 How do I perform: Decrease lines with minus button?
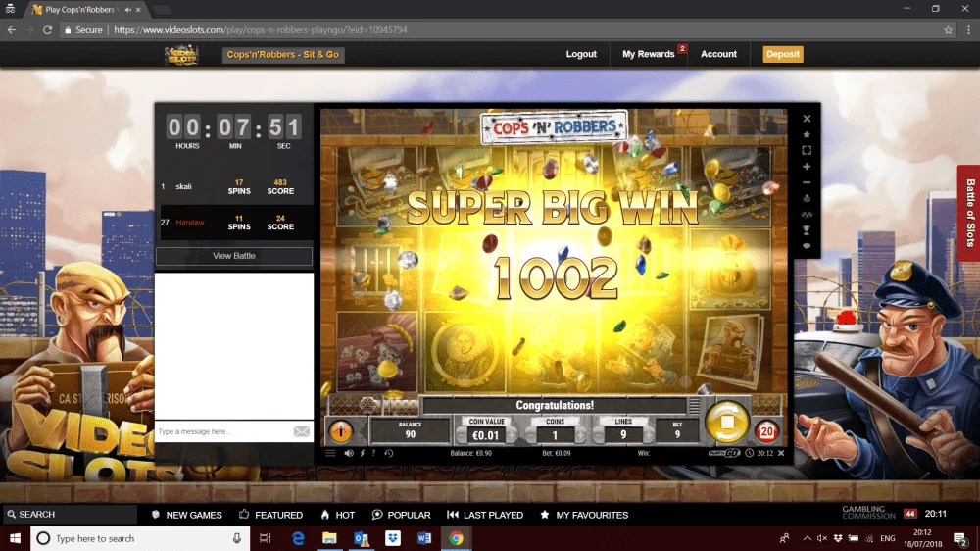pyautogui.click(x=599, y=434)
